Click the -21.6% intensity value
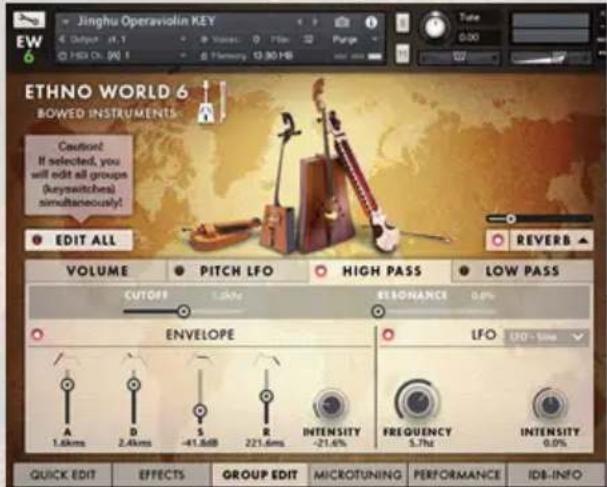Viewport: 607px width, 487px height. click(330, 443)
